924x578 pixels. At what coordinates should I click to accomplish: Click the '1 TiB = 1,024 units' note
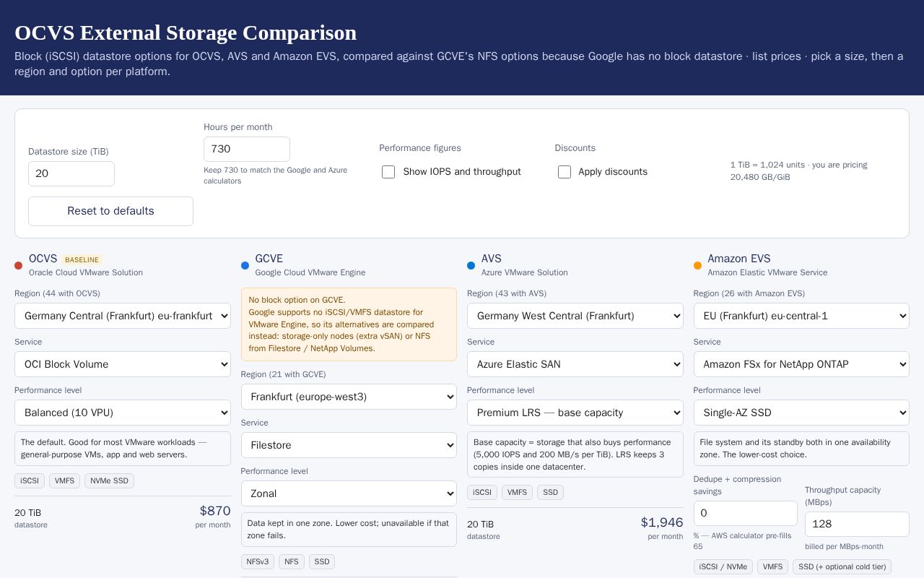(799, 171)
